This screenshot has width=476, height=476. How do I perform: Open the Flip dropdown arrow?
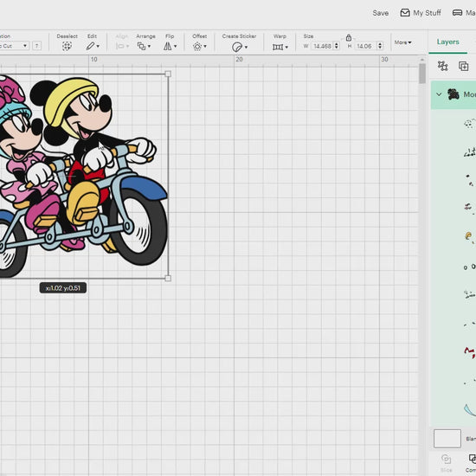[175, 47]
